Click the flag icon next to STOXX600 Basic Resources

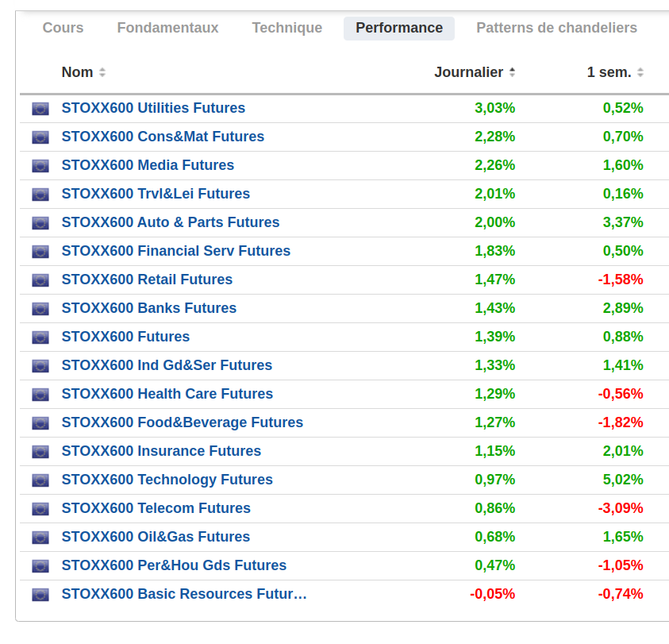(40, 595)
